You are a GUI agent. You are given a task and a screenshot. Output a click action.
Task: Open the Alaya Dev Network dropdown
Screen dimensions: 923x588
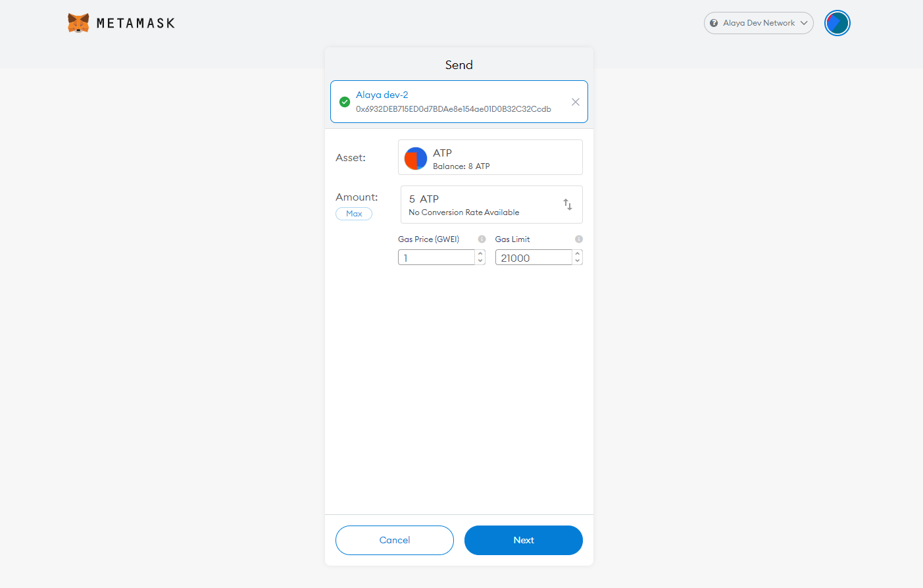click(759, 23)
